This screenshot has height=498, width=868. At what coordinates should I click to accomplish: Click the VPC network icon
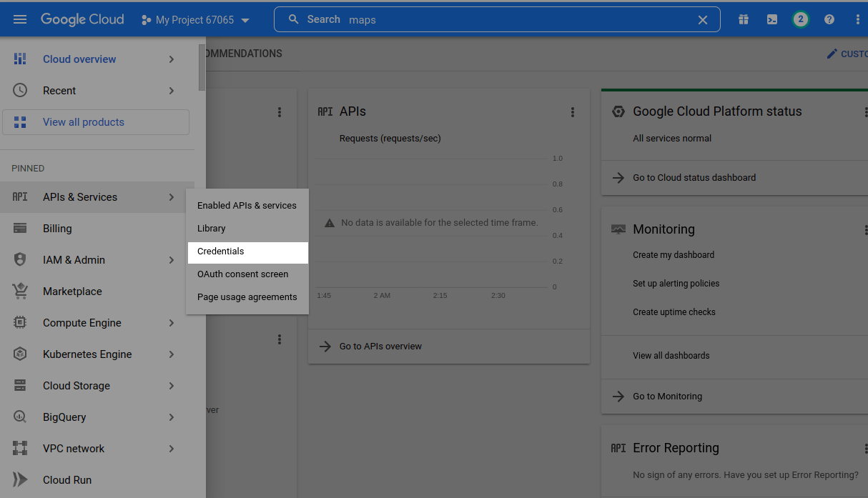pyautogui.click(x=20, y=449)
